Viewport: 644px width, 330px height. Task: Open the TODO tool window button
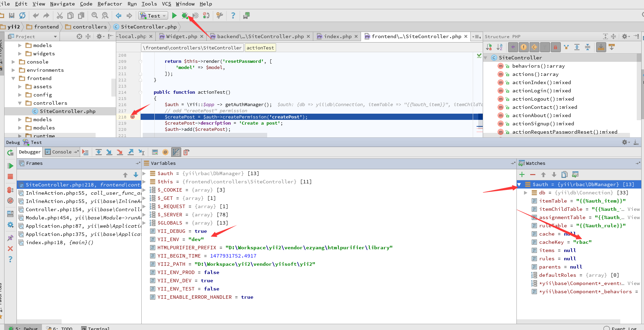59,328
